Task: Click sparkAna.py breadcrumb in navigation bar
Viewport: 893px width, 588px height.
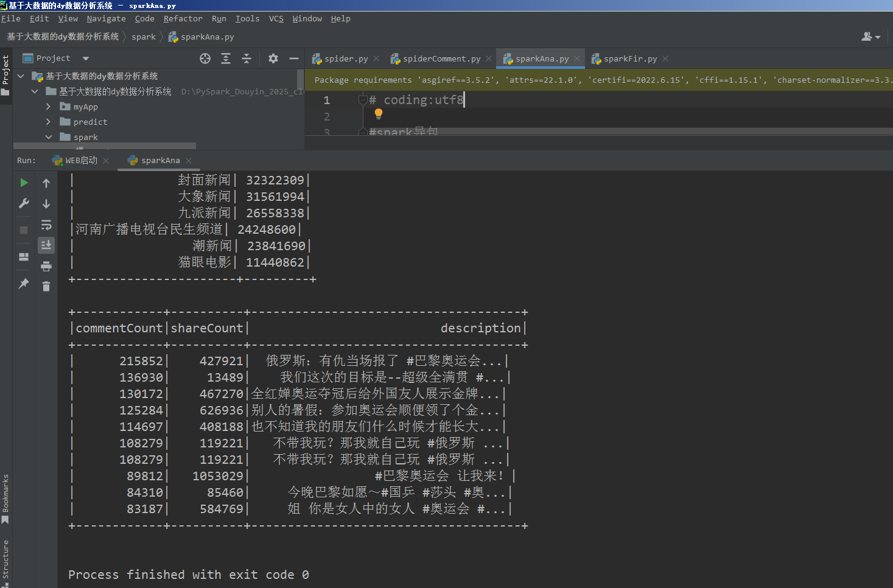Action: click(x=201, y=37)
